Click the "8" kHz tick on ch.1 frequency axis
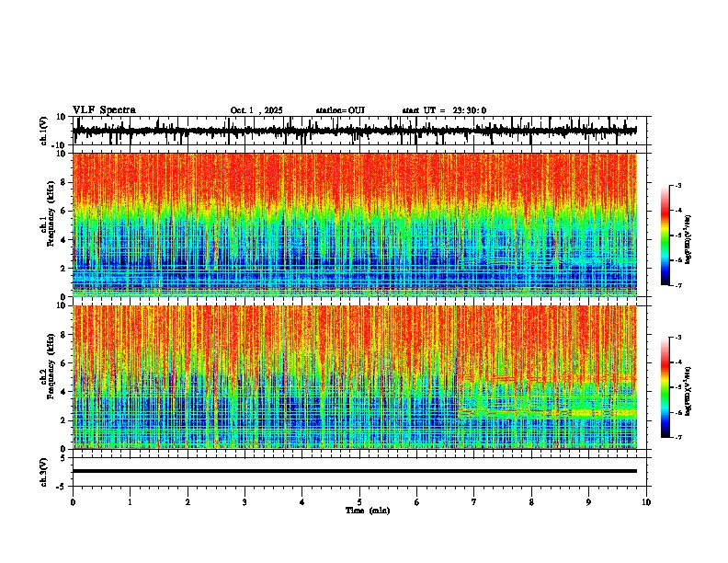Viewport: 728px width, 563px height. click(64, 182)
